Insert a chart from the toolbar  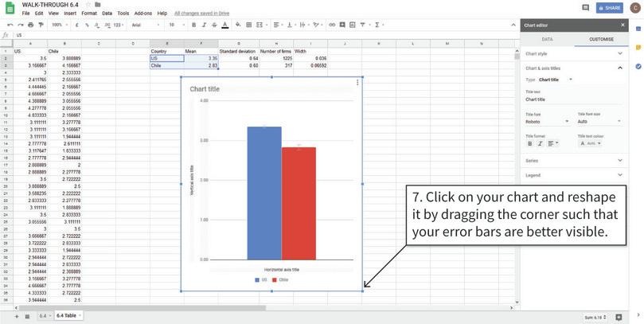tap(353, 25)
